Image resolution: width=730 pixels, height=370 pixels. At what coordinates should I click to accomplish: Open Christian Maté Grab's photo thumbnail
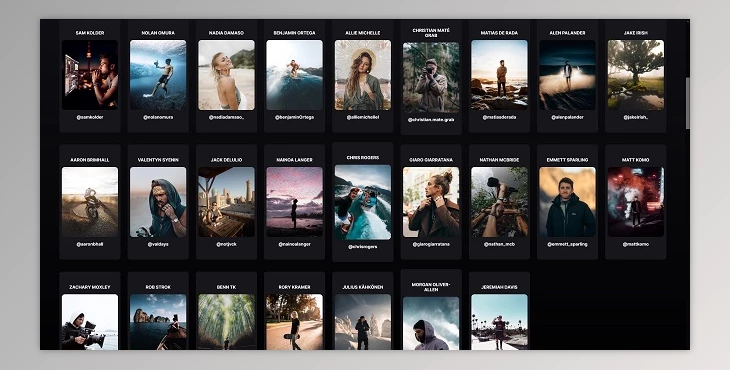pyautogui.click(x=431, y=77)
